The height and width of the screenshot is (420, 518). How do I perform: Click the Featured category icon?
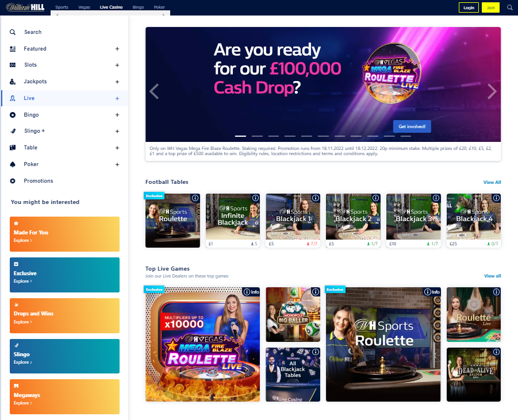click(x=13, y=49)
